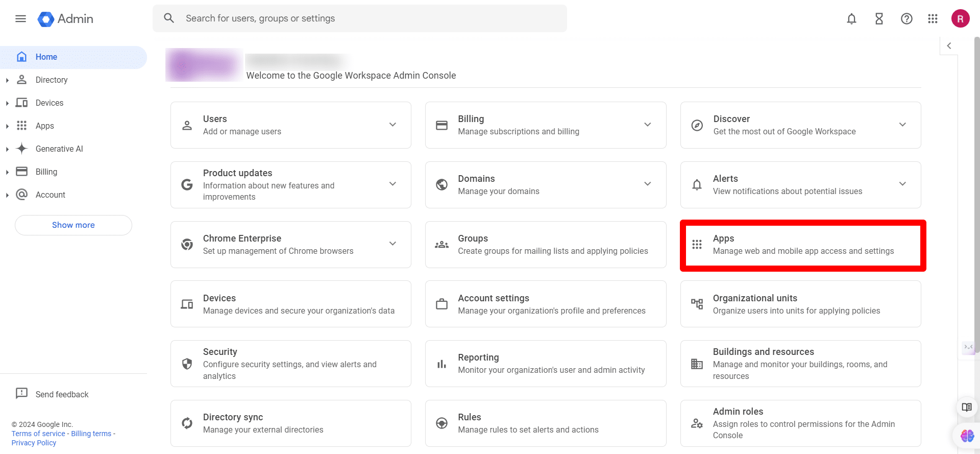Open the Terms of service link
Viewport: 980px width, 454px height.
point(38,434)
